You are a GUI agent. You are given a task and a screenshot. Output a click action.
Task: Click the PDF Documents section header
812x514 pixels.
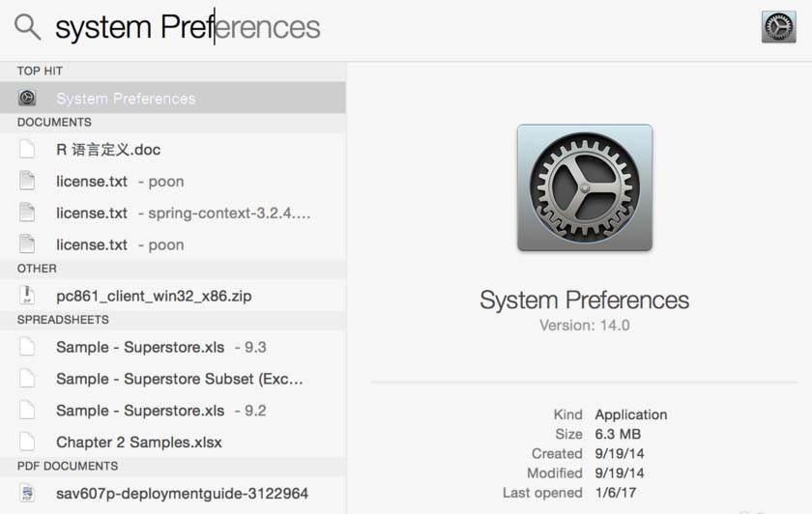click(x=68, y=467)
